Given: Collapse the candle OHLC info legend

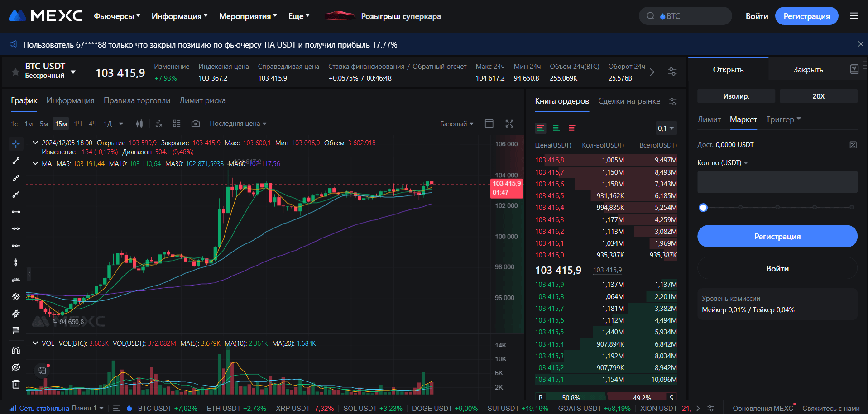Looking at the screenshot, I should [x=35, y=143].
